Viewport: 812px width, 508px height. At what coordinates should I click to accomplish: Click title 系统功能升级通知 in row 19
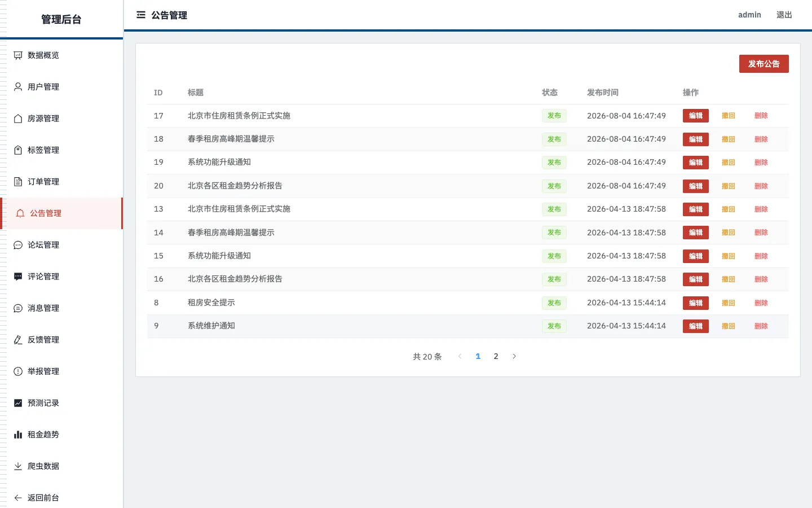click(219, 162)
